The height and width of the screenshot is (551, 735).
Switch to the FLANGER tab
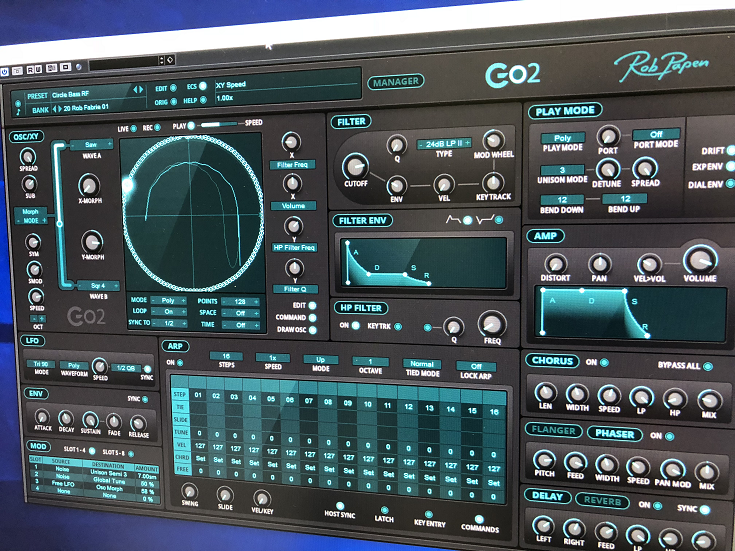click(x=554, y=430)
